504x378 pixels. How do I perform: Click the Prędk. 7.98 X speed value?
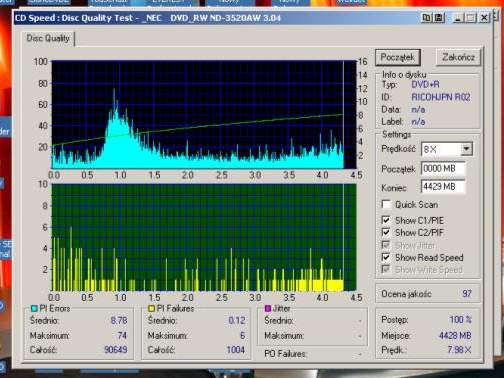(x=459, y=350)
